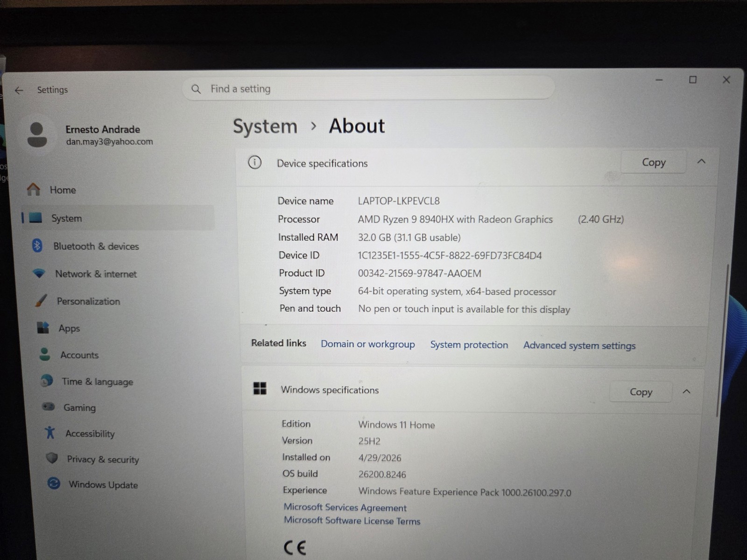Collapse the Device specifications section
The image size is (747, 560).
coord(701,161)
